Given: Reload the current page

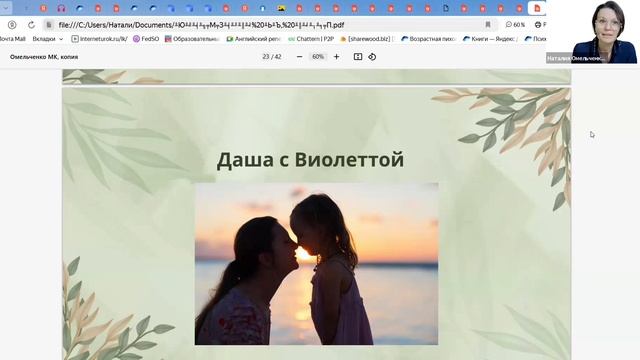Looking at the screenshot, I should [31, 25].
